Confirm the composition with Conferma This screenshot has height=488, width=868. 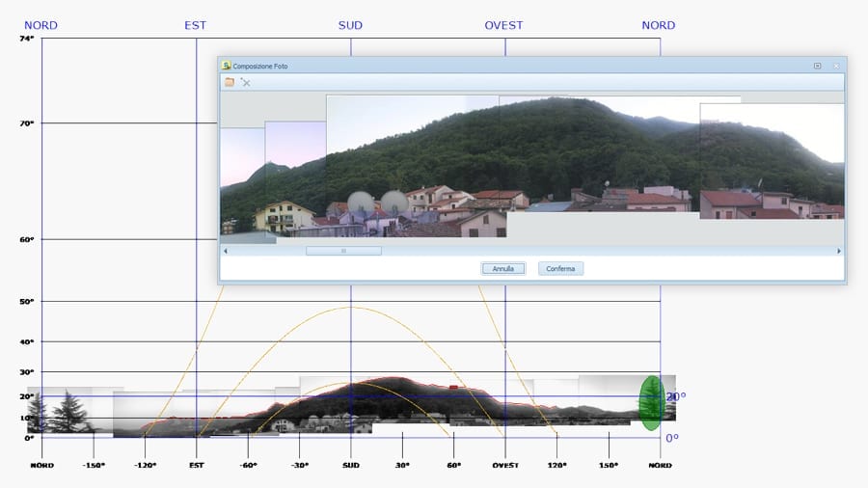point(560,269)
